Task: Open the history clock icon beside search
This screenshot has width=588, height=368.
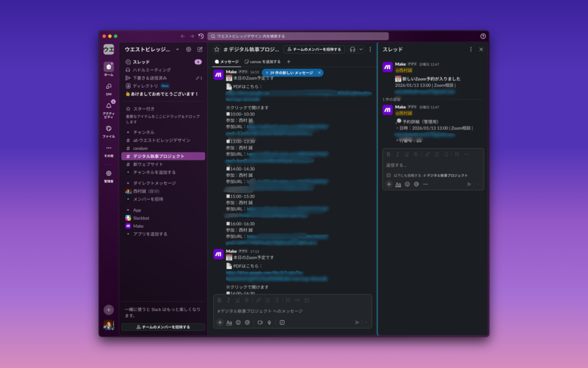Action: 201,36
